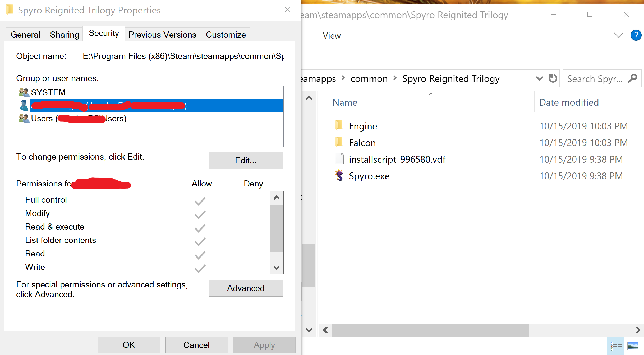The image size is (644, 355).
Task: Expand the address bar history dropdown
Action: tap(539, 78)
